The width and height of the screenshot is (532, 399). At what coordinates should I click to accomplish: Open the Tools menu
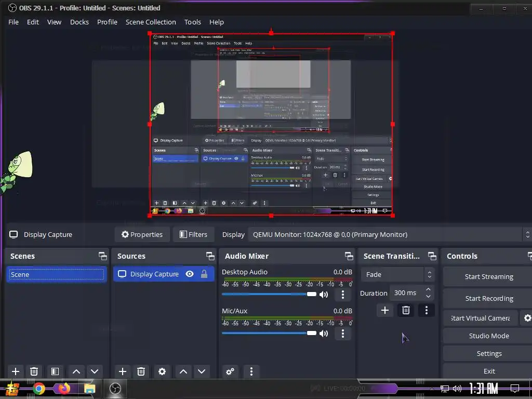coord(193,22)
